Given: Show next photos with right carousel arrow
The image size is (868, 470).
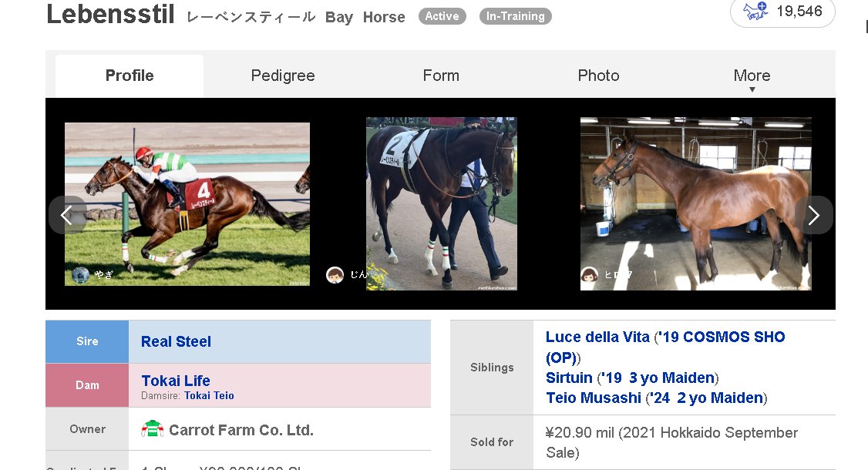Looking at the screenshot, I should point(814,215).
